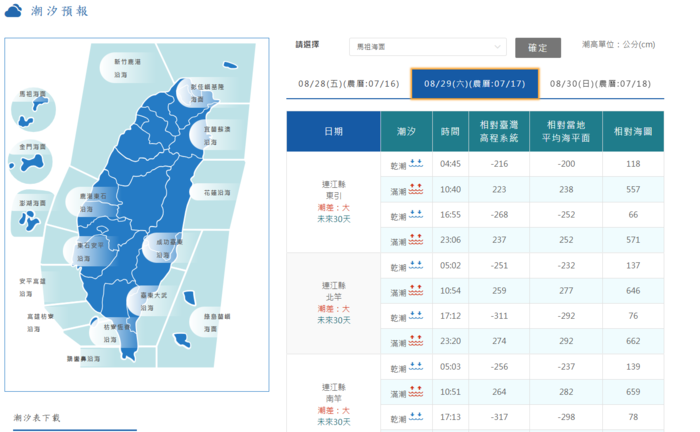Click the 確定 confirm button
The height and width of the screenshot is (432, 700).
538,48
